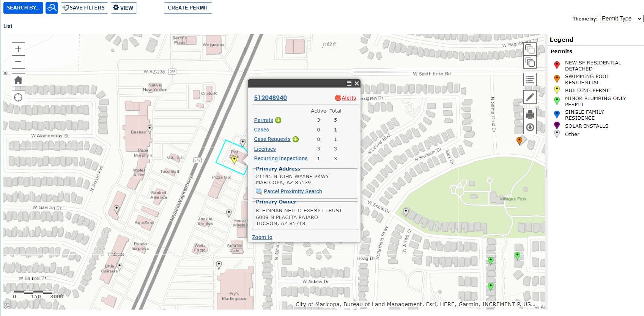Select the orange swimming pool permit marker
The image size is (644, 316).
click(520, 141)
